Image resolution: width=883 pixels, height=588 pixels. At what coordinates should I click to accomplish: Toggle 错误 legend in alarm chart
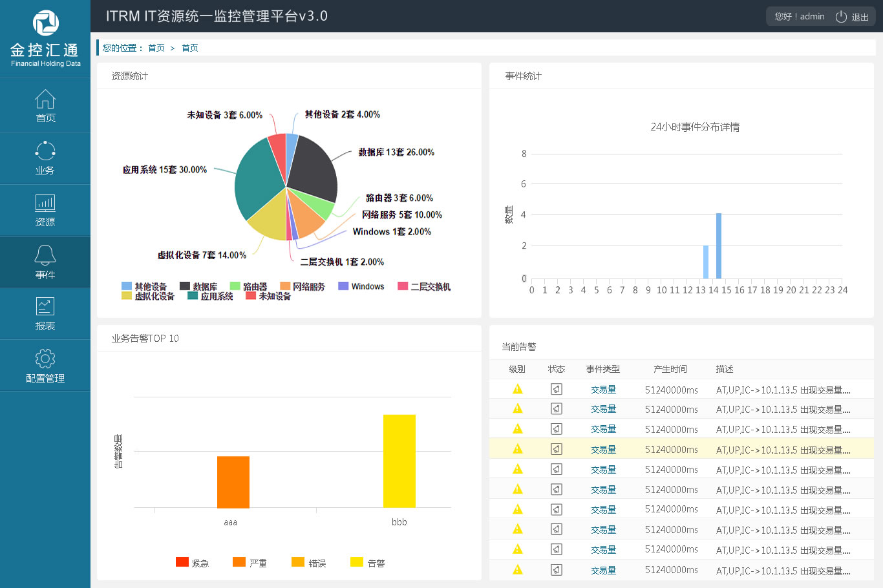click(308, 563)
